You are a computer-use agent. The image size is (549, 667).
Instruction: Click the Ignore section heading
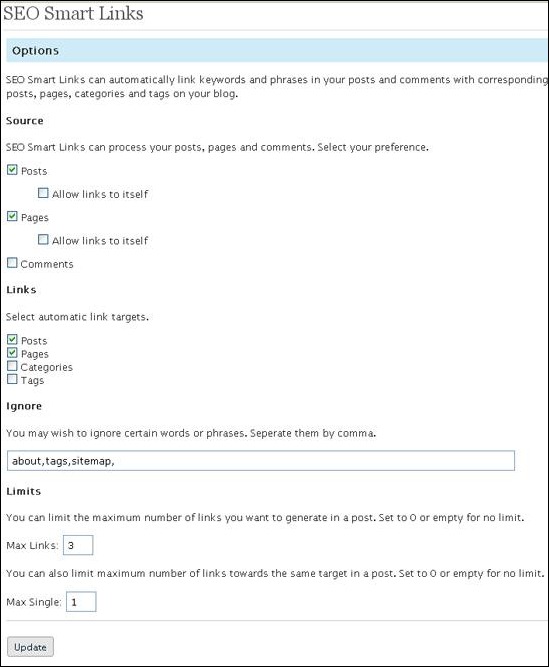(x=24, y=406)
